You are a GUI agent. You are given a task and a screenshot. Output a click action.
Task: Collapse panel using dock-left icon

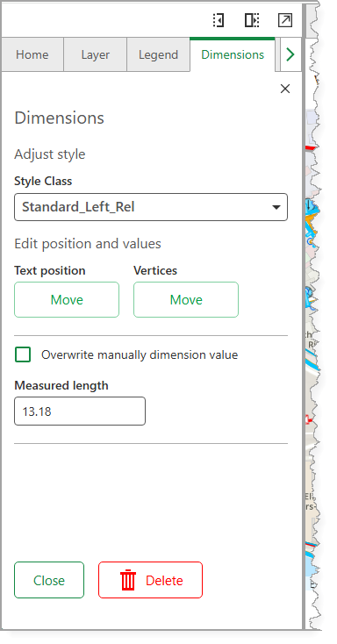tap(219, 20)
